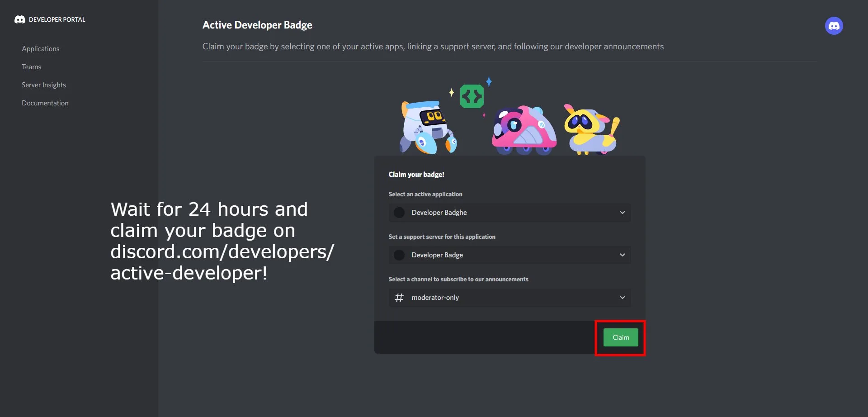The height and width of the screenshot is (417, 868).
Task: Open Documentation from the sidebar
Action: coord(45,103)
